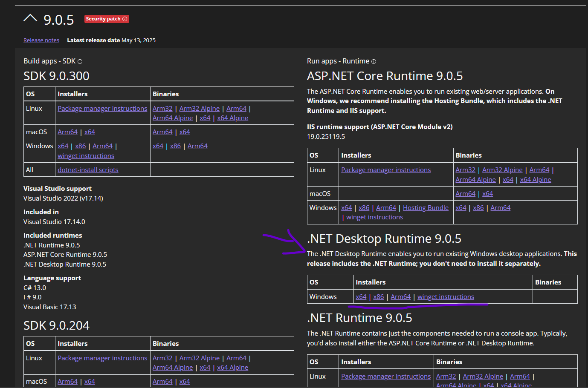Image resolution: width=588 pixels, height=388 pixels.
Task: Download the Linux Arm64 binary for SDK 9.0.204
Action: pyautogui.click(x=236, y=358)
